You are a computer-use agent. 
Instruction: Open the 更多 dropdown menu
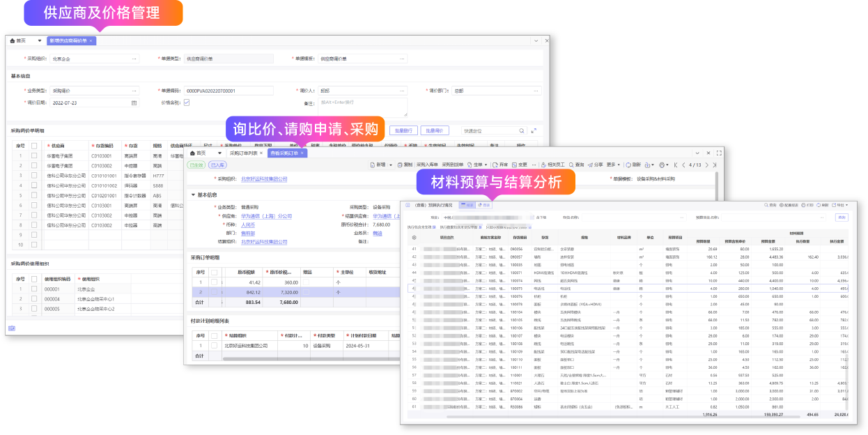tap(613, 165)
